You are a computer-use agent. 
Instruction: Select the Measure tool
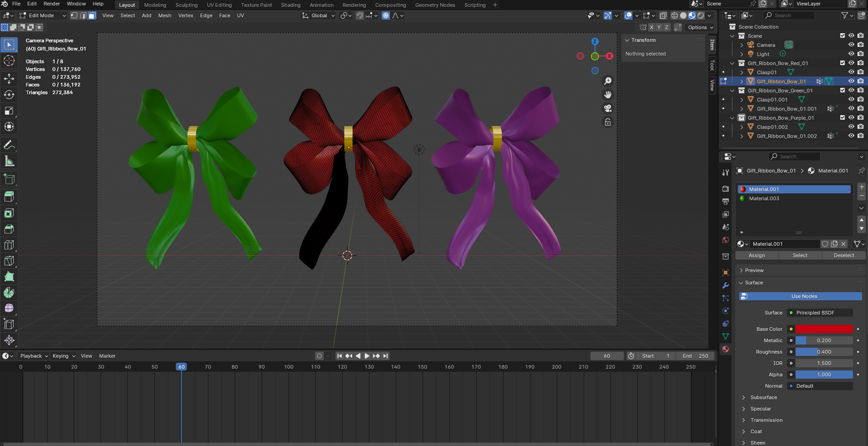[9, 161]
